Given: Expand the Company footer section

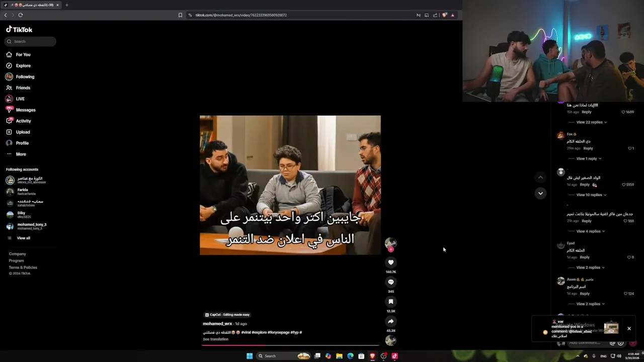Looking at the screenshot, I should coord(17,254).
